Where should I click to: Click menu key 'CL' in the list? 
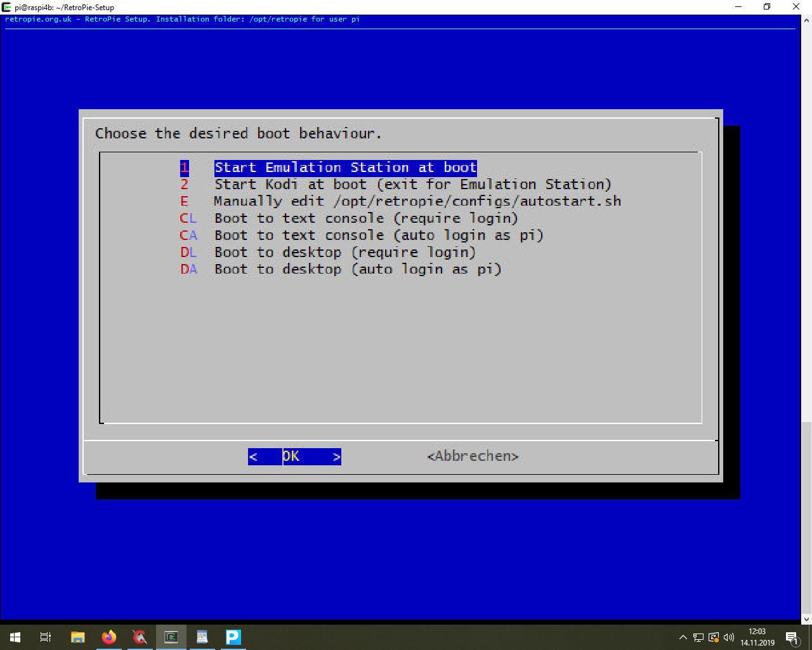[189, 218]
